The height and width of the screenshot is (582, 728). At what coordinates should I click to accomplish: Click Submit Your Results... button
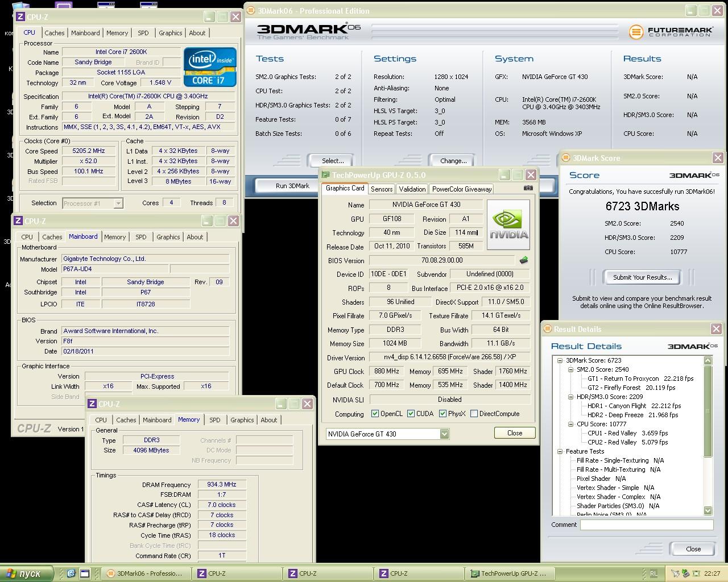pyautogui.click(x=642, y=277)
